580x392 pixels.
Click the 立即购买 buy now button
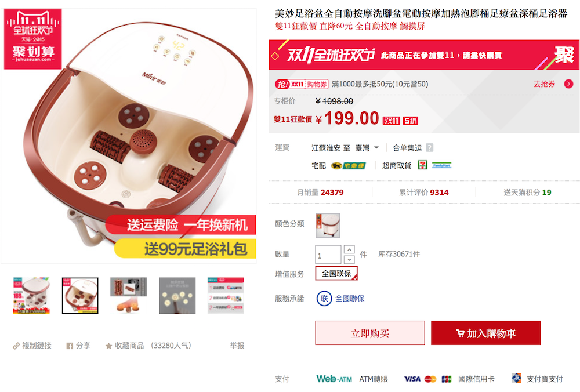click(x=370, y=333)
